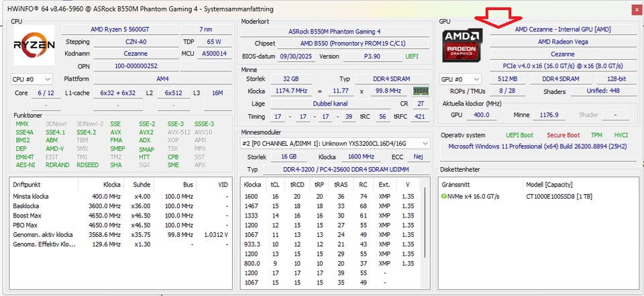Click the 16 GB module size field
Image resolution: width=644 pixels, height=296 pixels.
point(288,156)
